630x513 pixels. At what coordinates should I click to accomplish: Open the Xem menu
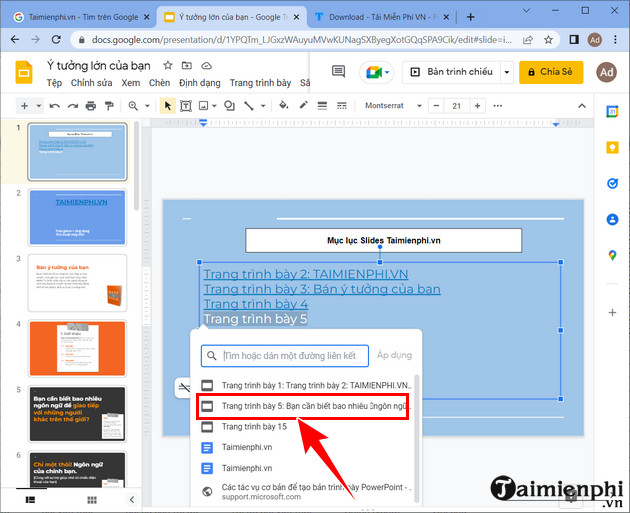click(131, 83)
